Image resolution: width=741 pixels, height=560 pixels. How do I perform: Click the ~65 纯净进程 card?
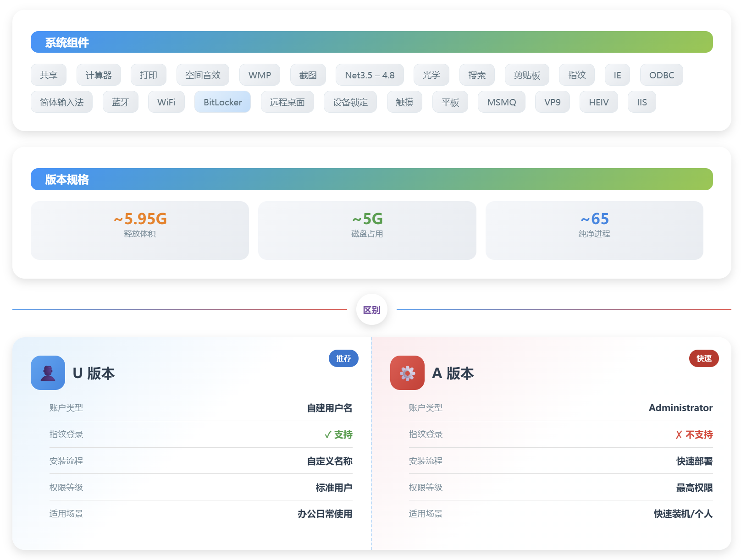[594, 231]
